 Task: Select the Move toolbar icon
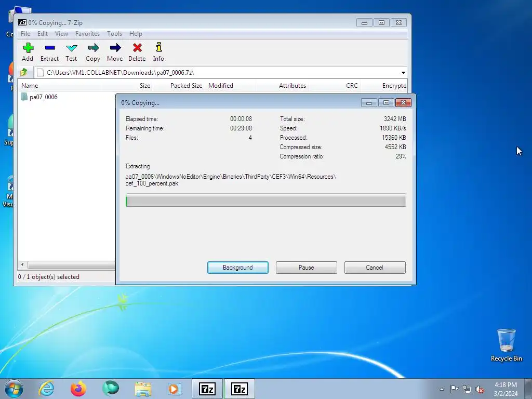115,48
